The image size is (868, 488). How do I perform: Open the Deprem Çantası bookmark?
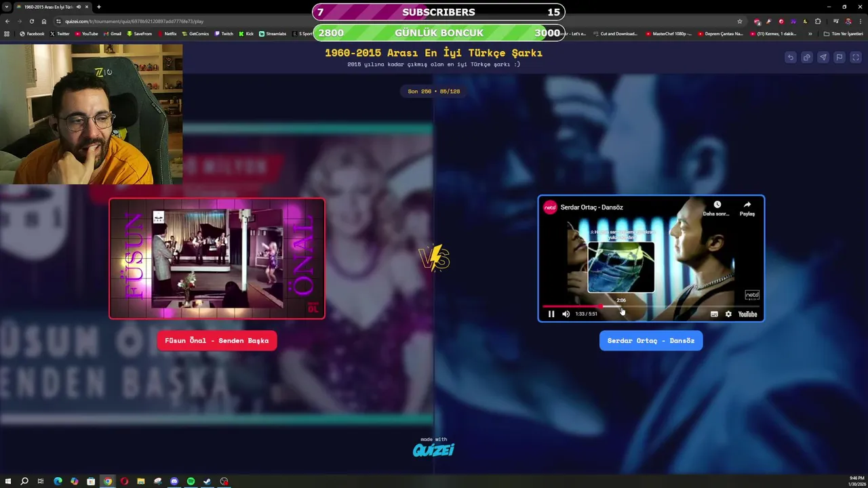click(720, 33)
